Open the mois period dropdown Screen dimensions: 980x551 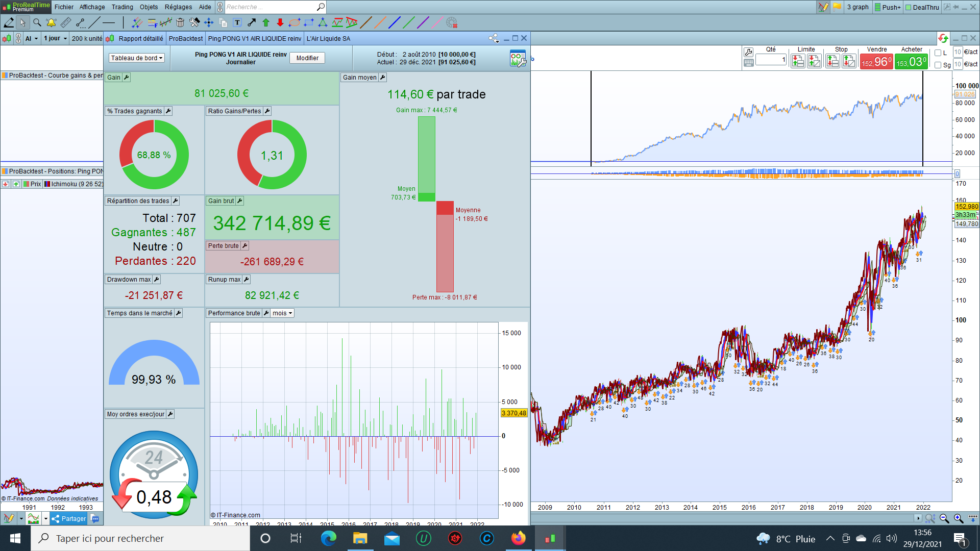click(282, 313)
